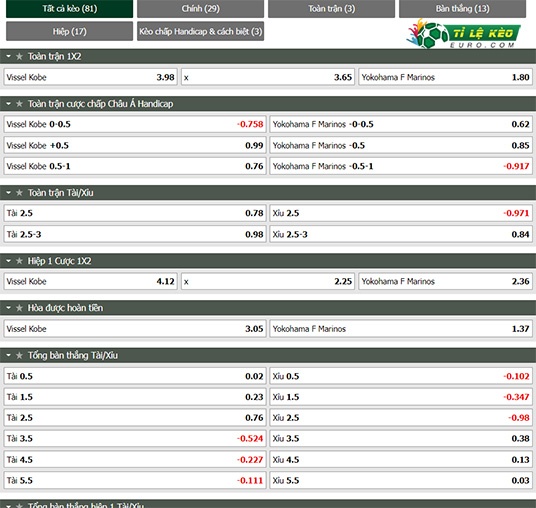Choose Tài 5.5 at -0.111
536x508 pixels.
click(x=135, y=480)
